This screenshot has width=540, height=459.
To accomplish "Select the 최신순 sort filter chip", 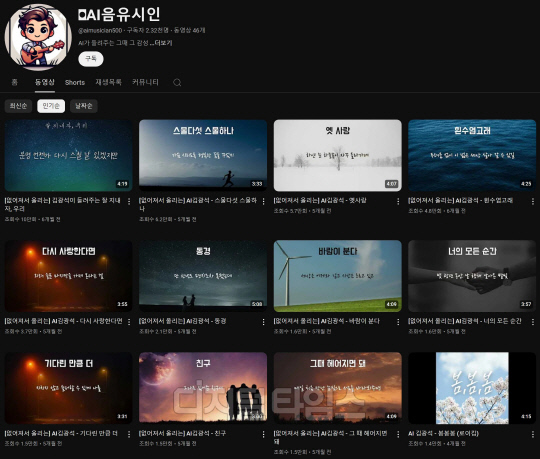I will point(18,106).
